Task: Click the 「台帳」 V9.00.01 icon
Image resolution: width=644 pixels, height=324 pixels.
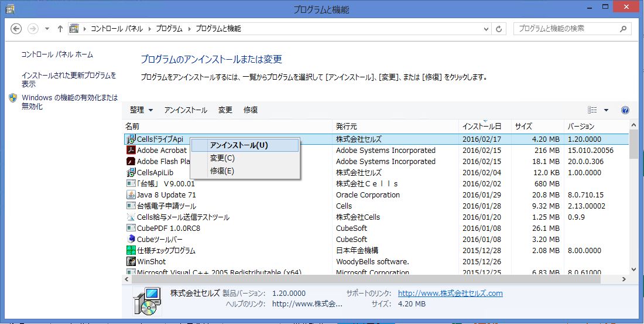Action: (x=131, y=183)
